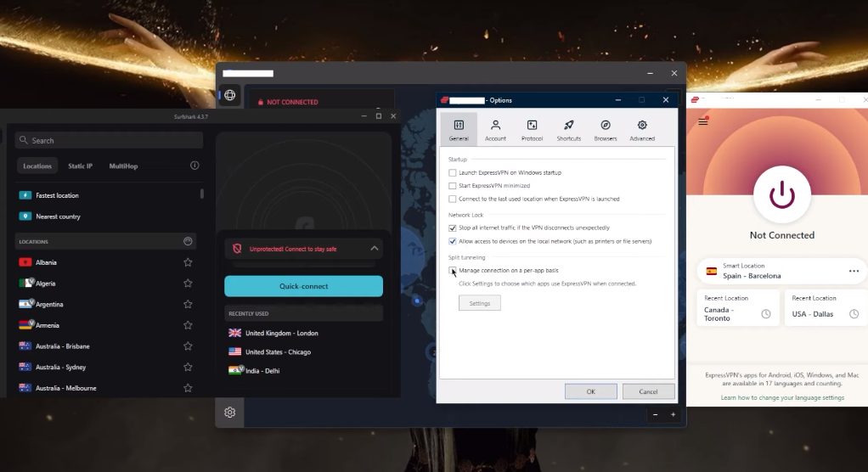
Task: Favorite Argentina with the star icon
Action: (188, 304)
